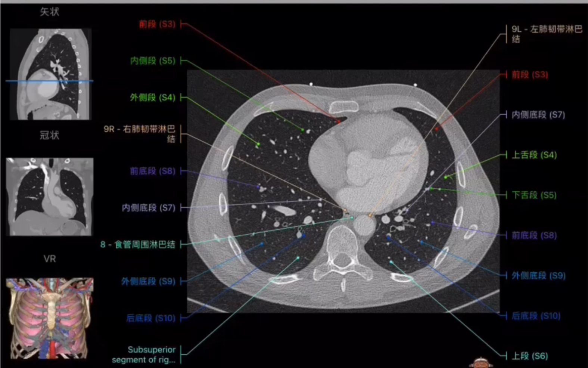Open the coronal view thumbnail
Image resolution: width=588 pixels, height=368 pixels.
pyautogui.click(x=50, y=197)
